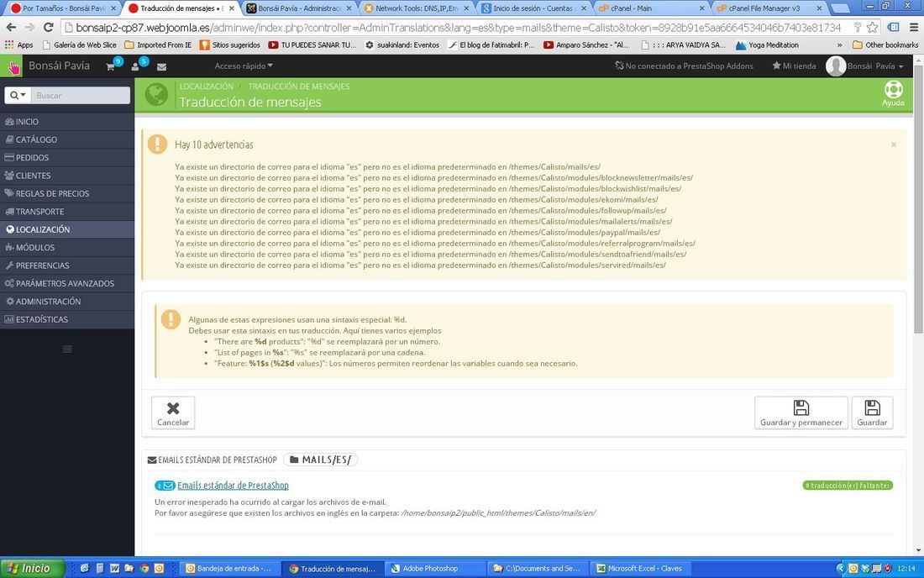Open the Catálogo sidebar menu
This screenshot has height=578, width=924.
click(x=67, y=139)
